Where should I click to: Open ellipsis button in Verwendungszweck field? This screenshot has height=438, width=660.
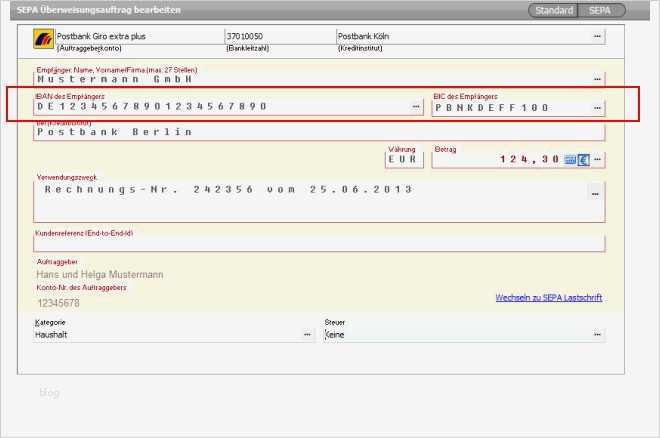pos(595,194)
